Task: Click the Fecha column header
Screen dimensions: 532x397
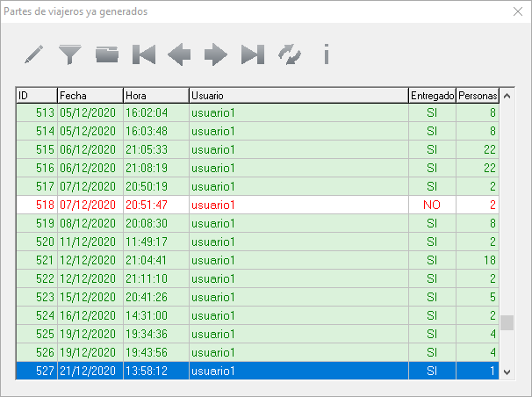Action: [x=90, y=95]
